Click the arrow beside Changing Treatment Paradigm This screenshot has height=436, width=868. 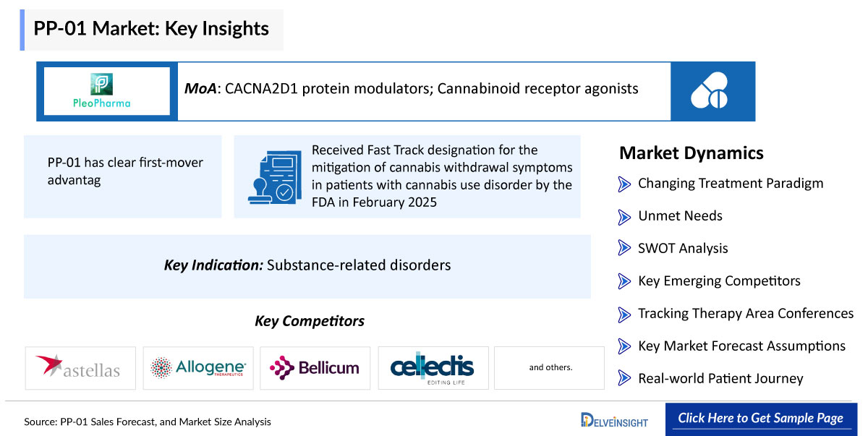click(x=624, y=184)
